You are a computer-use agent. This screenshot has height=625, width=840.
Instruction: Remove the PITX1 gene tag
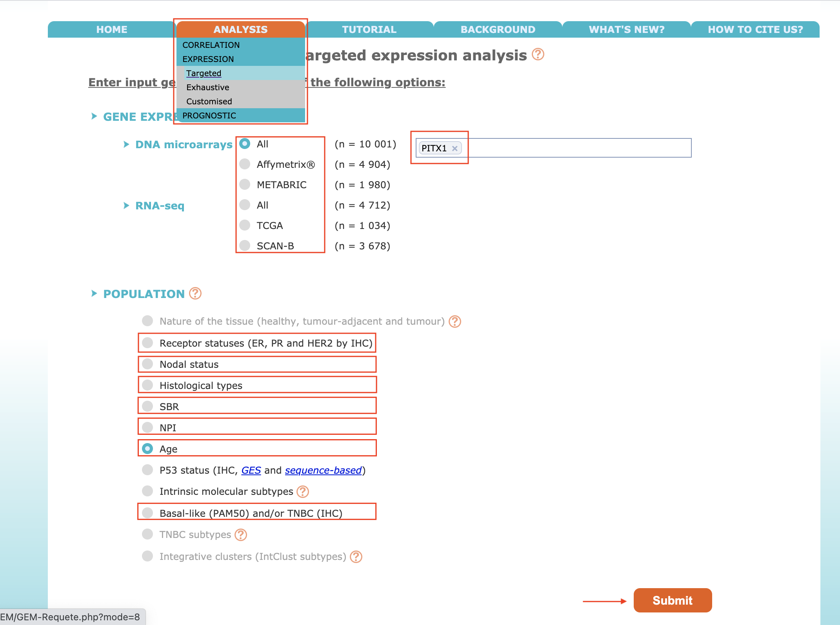(x=455, y=149)
